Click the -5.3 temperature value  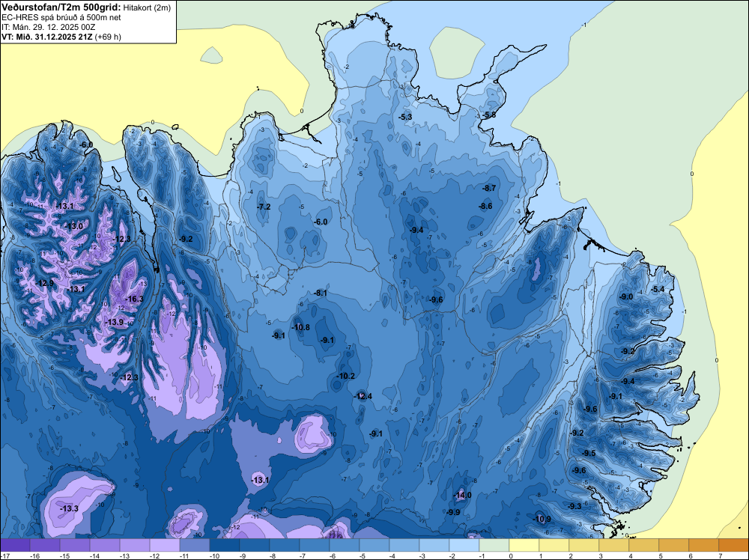pyautogui.click(x=405, y=117)
